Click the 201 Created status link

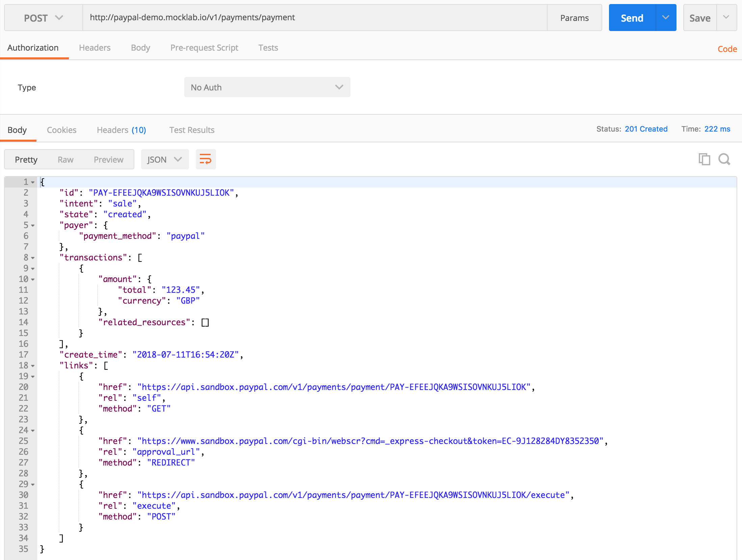[646, 129]
